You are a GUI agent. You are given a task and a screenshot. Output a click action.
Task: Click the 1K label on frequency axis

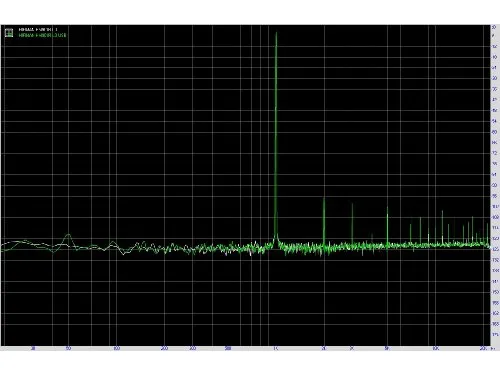pos(276,349)
